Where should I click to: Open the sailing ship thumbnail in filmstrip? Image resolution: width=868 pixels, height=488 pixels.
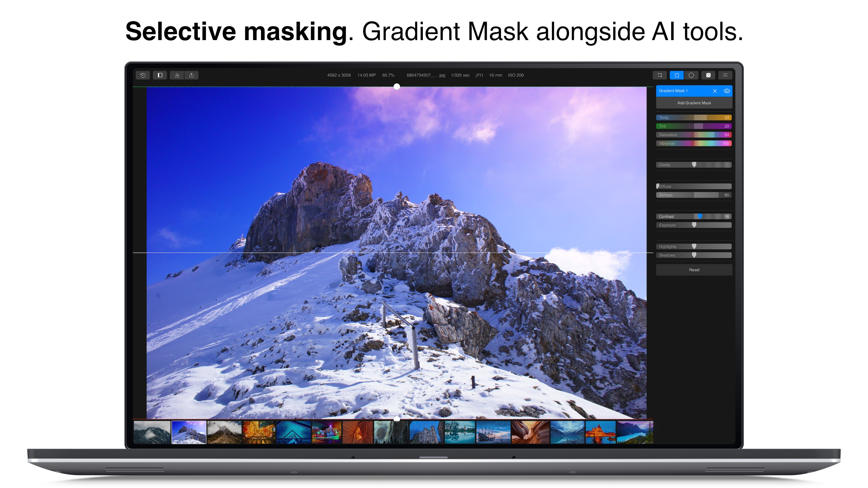click(493, 433)
